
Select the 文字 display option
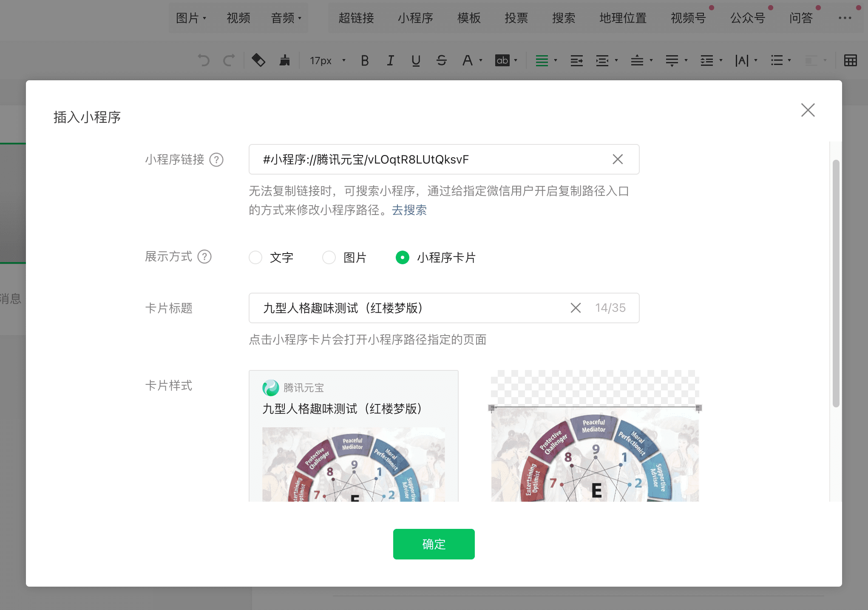click(255, 257)
